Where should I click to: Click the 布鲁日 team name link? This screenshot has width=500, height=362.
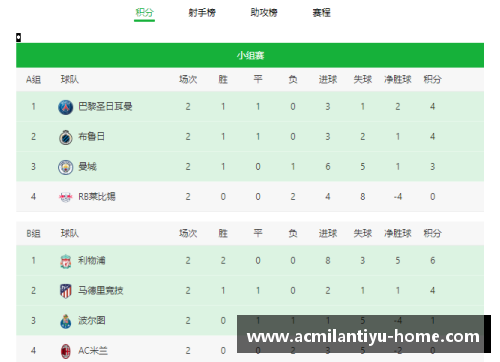[x=92, y=136]
